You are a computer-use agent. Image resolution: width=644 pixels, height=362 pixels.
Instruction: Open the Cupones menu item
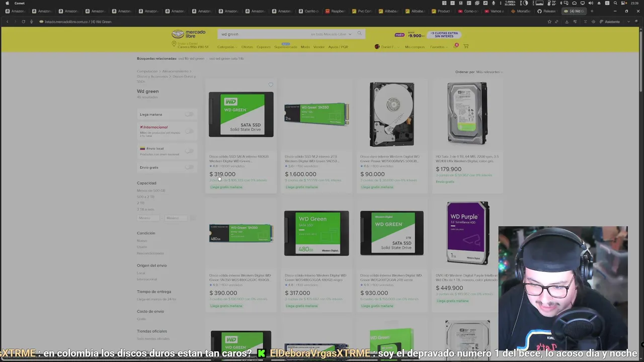(263, 47)
